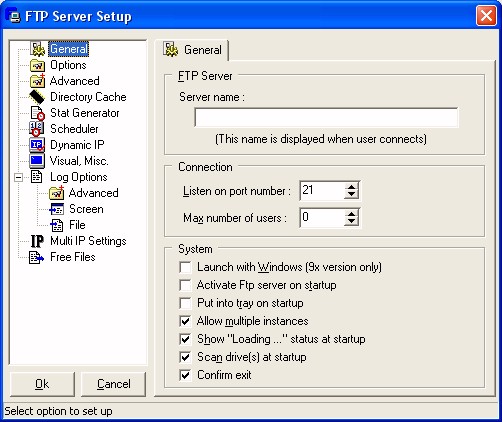
Task: Select the Free Files icon
Action: point(36,257)
